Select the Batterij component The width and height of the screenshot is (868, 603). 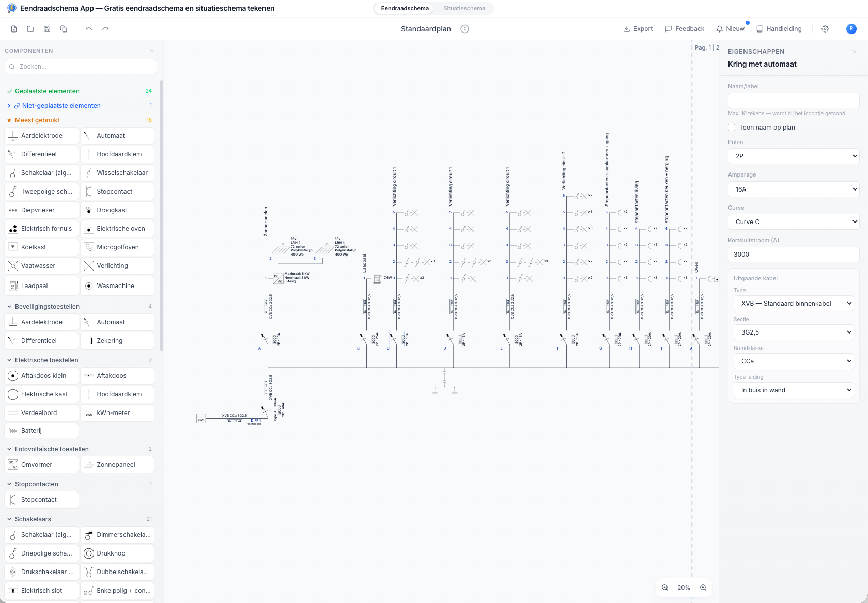click(41, 431)
